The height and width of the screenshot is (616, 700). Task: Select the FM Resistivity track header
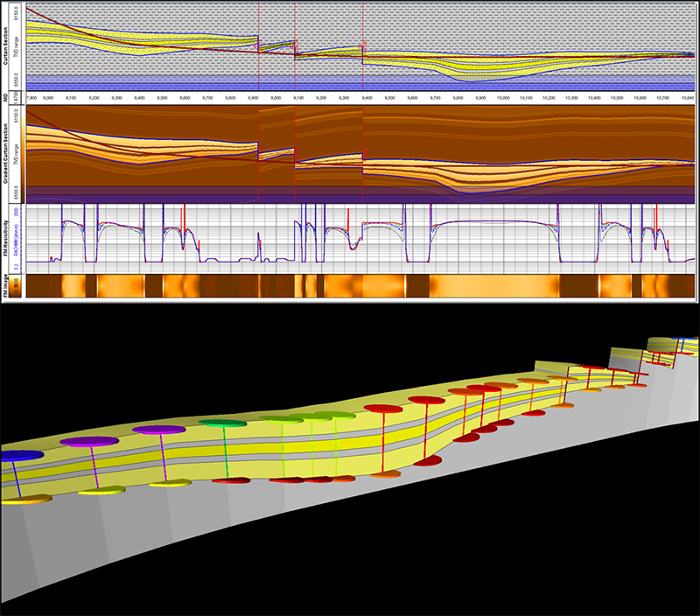click(x=6, y=238)
